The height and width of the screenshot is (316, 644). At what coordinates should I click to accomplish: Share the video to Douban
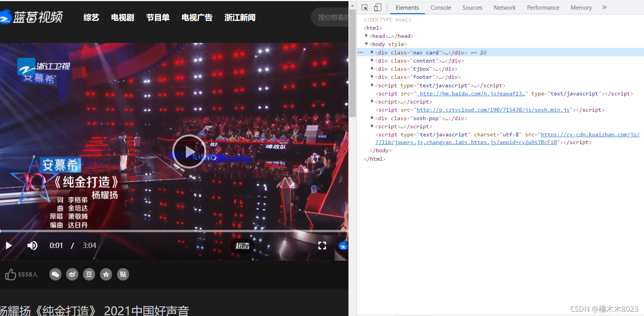point(89,274)
